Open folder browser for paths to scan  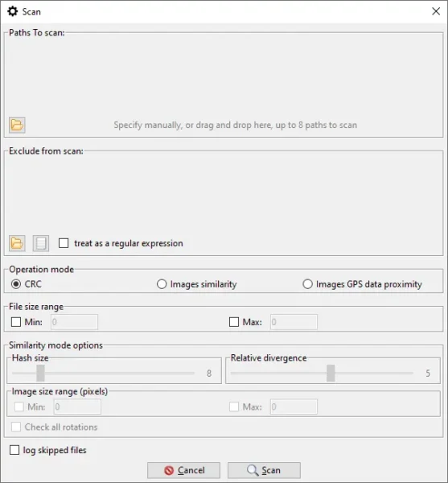pyautogui.click(x=17, y=125)
